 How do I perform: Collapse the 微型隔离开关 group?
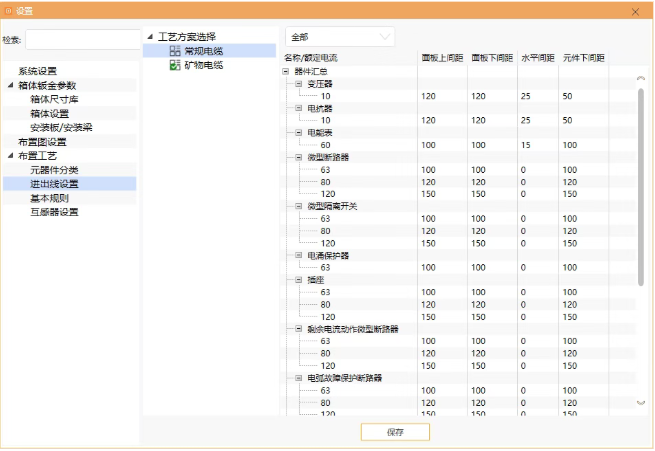click(x=298, y=206)
